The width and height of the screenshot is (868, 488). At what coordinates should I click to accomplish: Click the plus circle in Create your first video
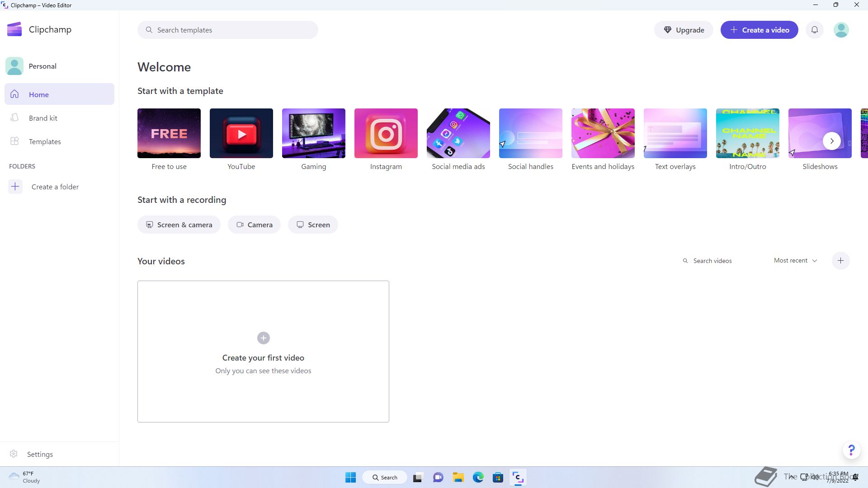click(x=264, y=338)
